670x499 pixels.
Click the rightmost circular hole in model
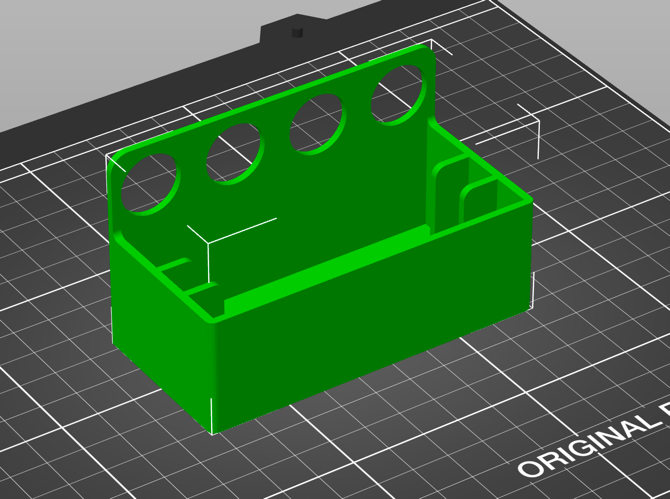click(399, 94)
